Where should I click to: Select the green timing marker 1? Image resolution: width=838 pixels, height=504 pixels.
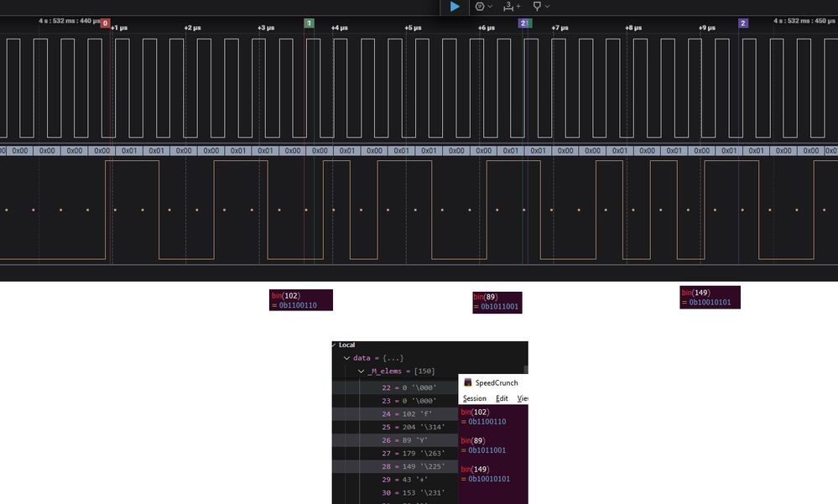[309, 23]
